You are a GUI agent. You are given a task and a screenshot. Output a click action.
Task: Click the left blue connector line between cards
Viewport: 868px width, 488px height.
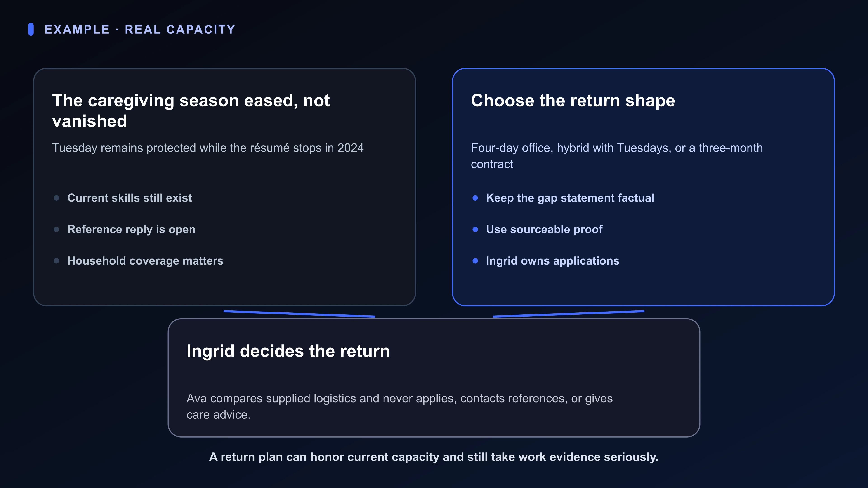300,314
